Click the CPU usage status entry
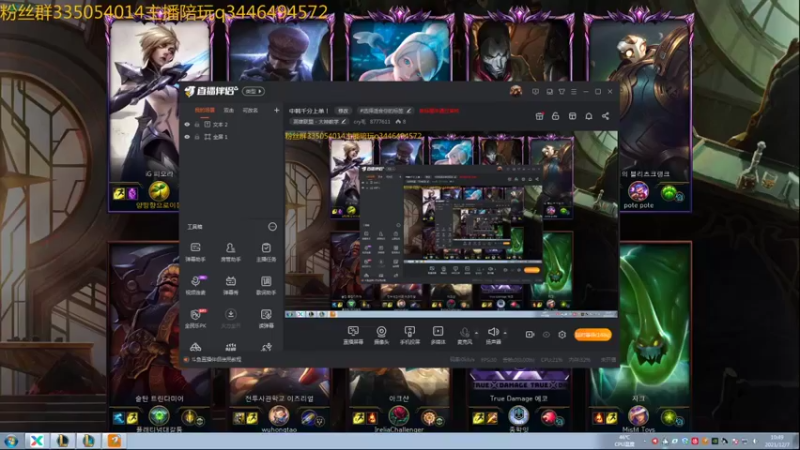The image size is (800, 450). click(x=552, y=360)
